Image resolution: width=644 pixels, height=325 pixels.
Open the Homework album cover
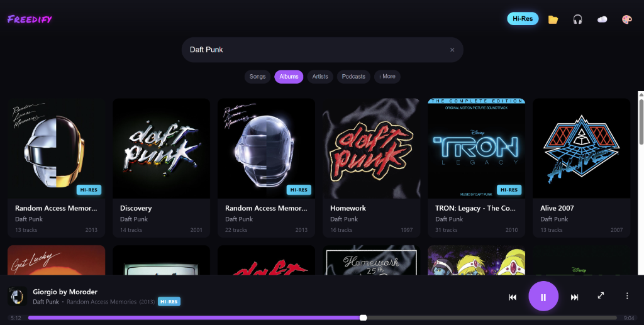pos(371,148)
